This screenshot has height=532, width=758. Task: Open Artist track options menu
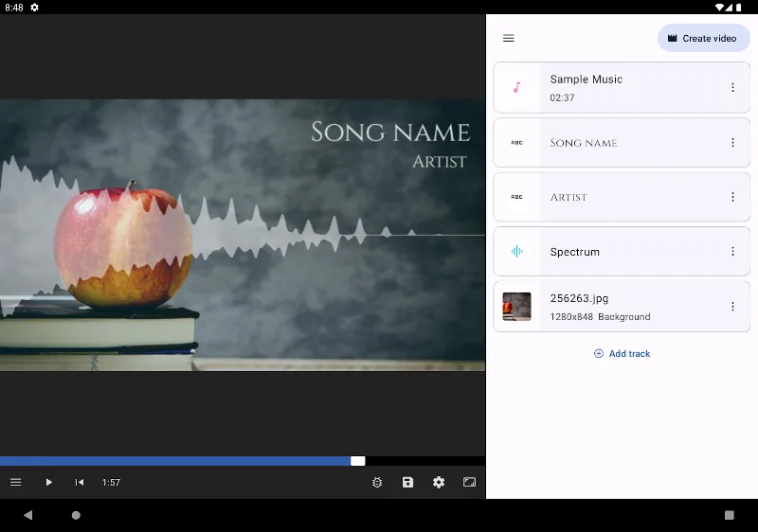point(732,197)
